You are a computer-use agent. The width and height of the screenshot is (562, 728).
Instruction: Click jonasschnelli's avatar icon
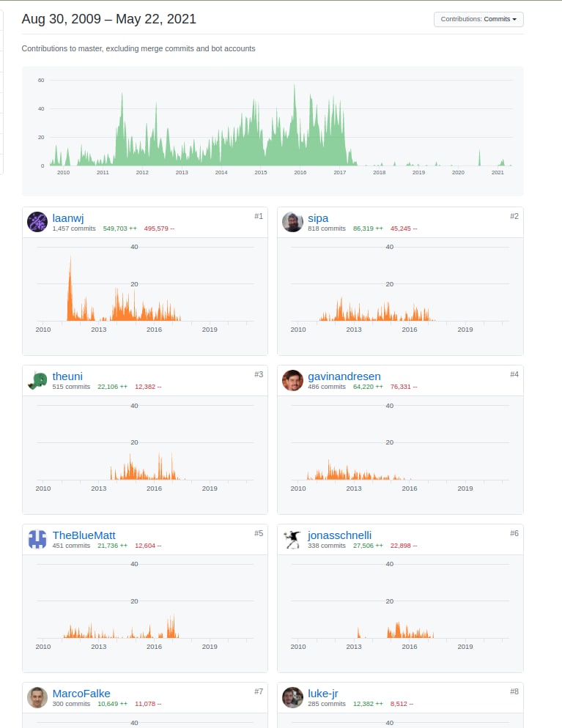coord(292,539)
